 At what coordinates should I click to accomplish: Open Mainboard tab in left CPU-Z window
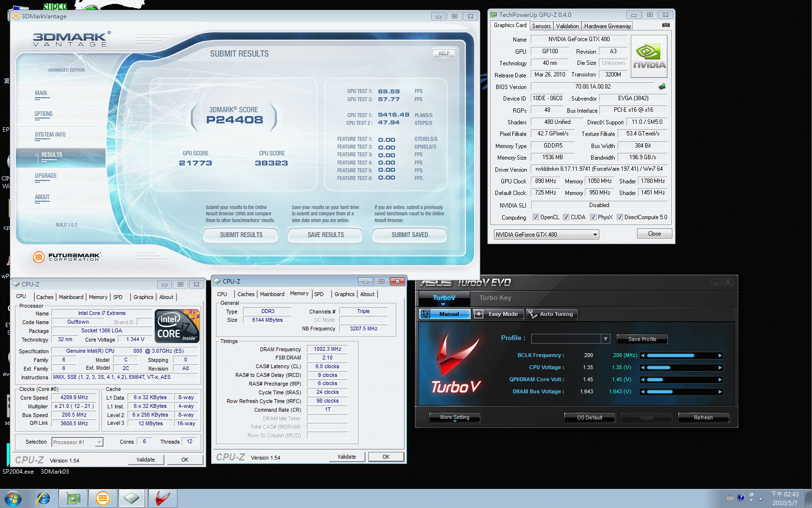point(71,297)
